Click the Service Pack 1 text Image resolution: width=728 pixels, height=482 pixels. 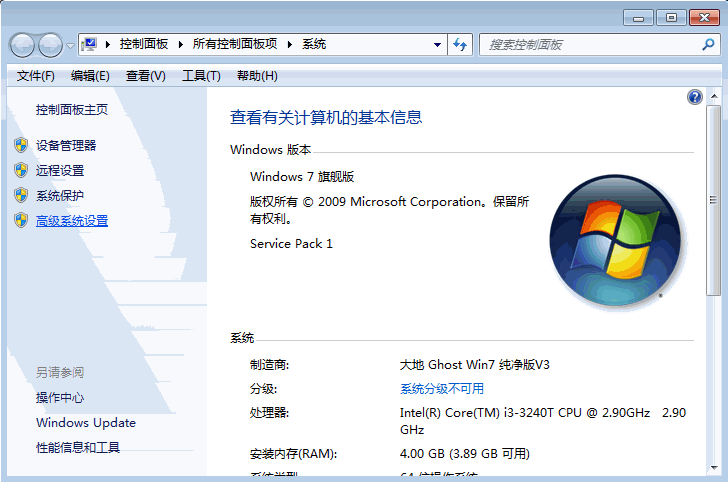tap(291, 244)
